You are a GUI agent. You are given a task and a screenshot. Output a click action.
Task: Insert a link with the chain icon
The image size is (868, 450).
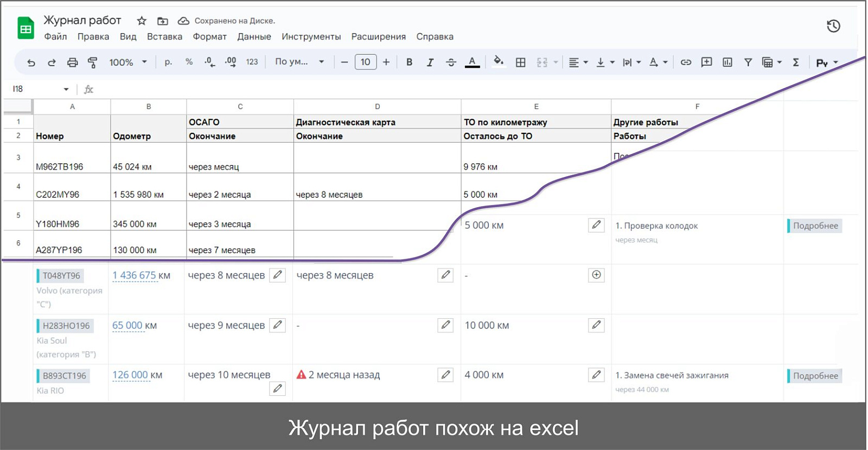(x=686, y=62)
